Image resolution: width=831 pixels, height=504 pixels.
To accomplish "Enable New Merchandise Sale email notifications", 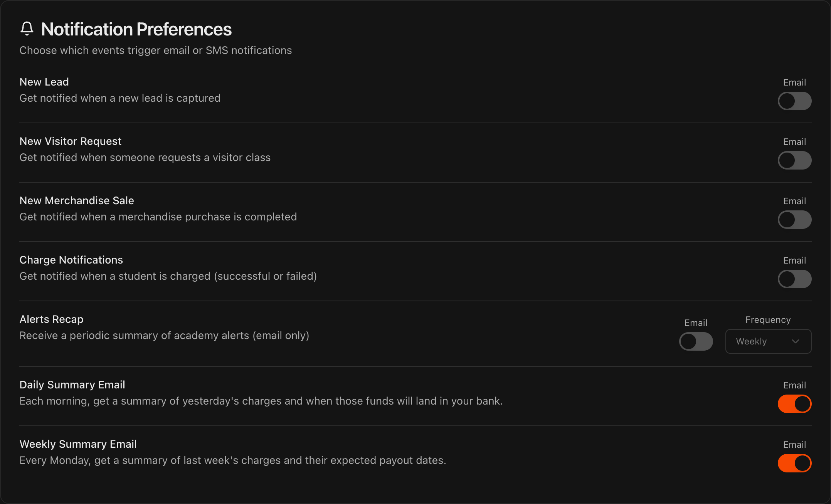I will click(x=794, y=220).
